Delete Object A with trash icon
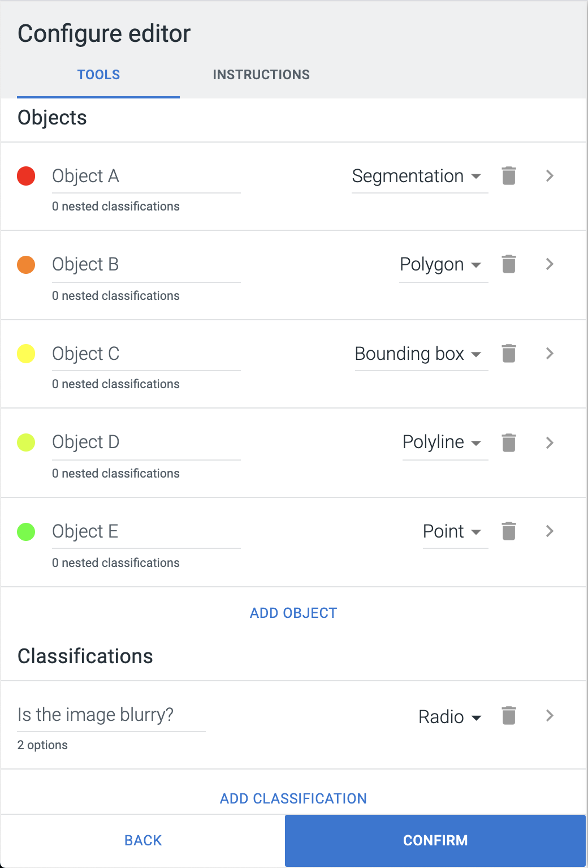The width and height of the screenshot is (588, 868). tap(509, 175)
